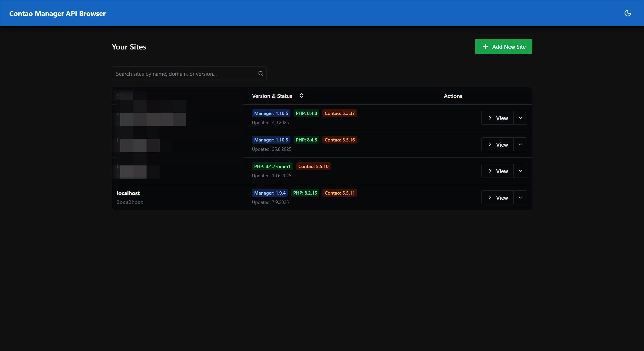This screenshot has width=644, height=351.
Task: Click inside the site search input field
Action: tap(180, 73)
